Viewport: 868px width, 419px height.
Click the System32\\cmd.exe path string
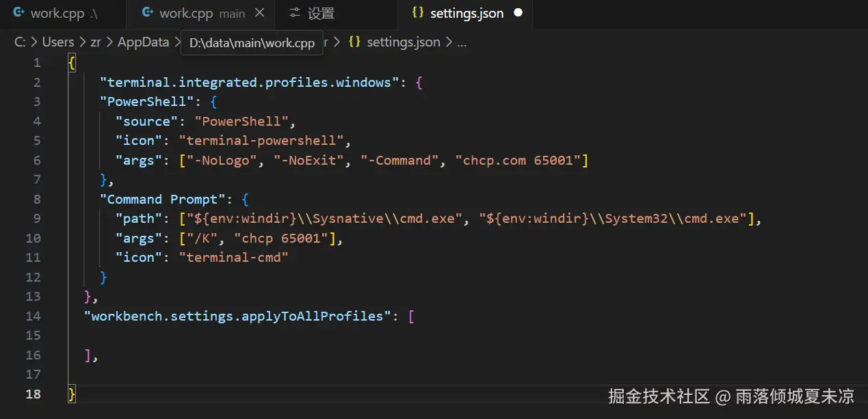(x=614, y=218)
